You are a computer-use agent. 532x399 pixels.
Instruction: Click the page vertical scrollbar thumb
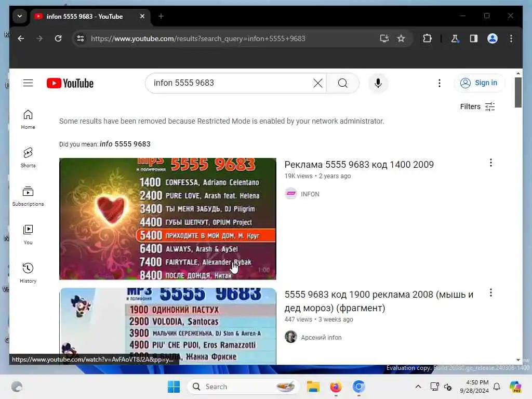518,92
